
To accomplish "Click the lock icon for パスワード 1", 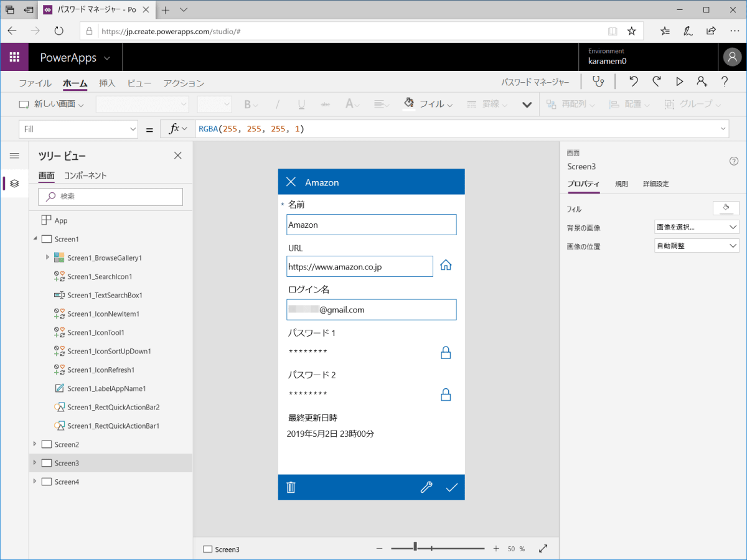I will 446,352.
